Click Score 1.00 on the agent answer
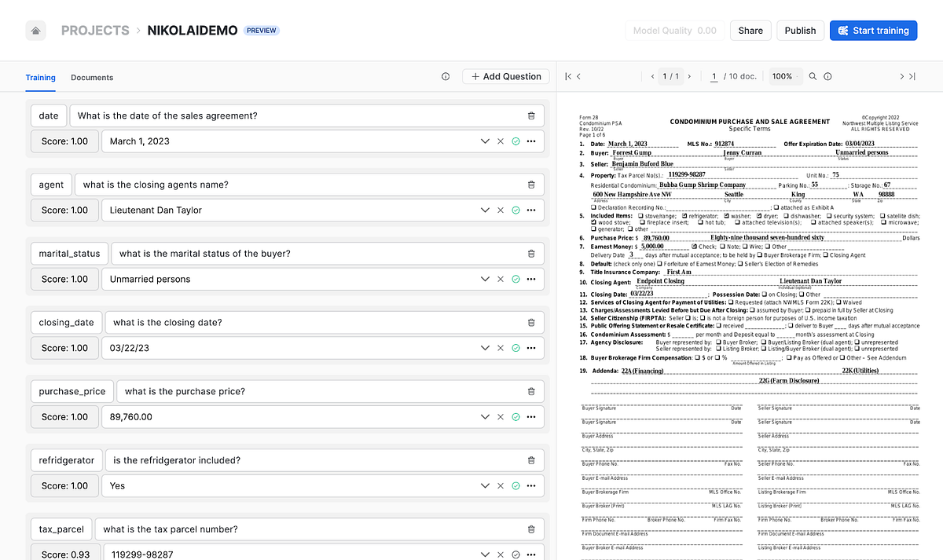 [64, 210]
